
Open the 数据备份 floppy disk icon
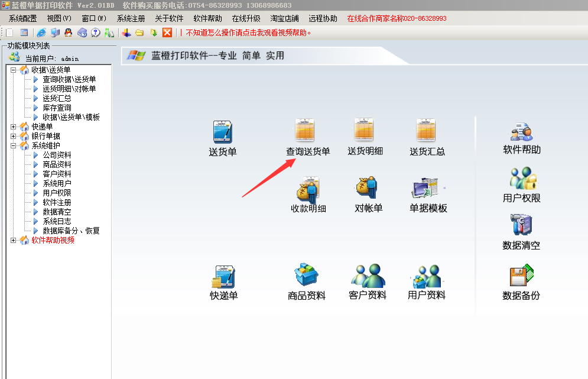521,275
